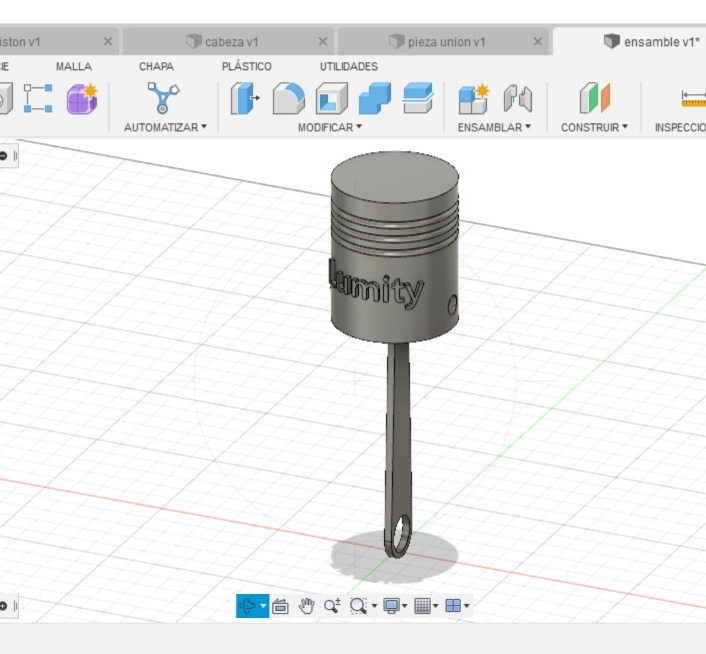Expand the CONSTRUIR dropdown menu

(594, 127)
